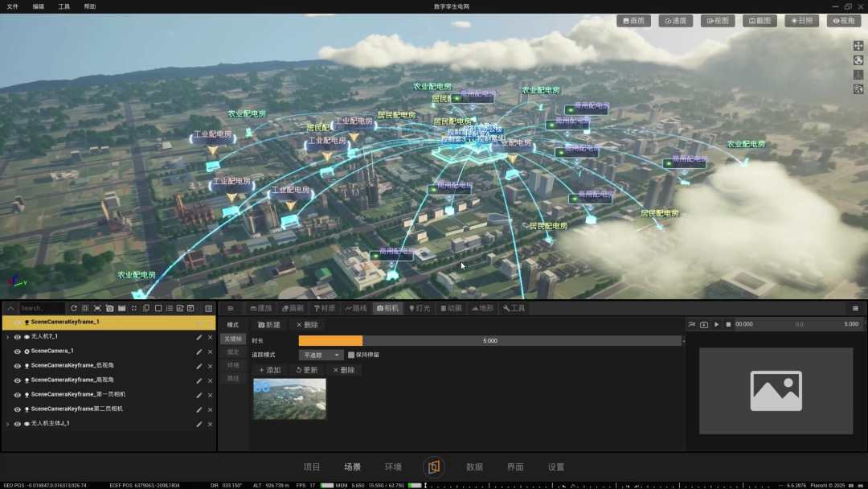Delete SceneCameraKeyframe_低视角 with its X icon
Image resolution: width=868 pixels, height=489 pixels.
pyautogui.click(x=211, y=365)
